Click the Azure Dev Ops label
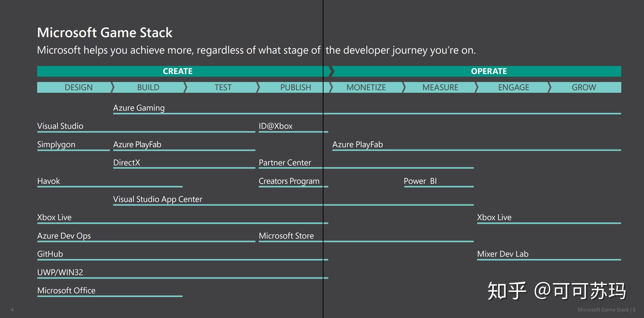 coord(64,236)
